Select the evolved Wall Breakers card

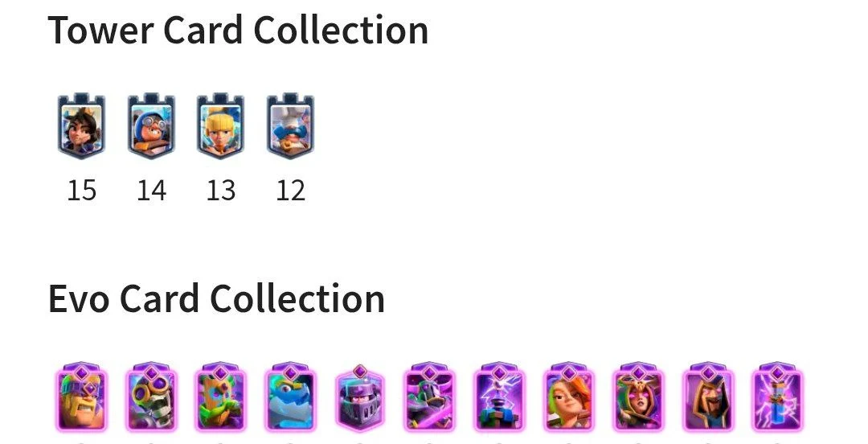(151, 397)
